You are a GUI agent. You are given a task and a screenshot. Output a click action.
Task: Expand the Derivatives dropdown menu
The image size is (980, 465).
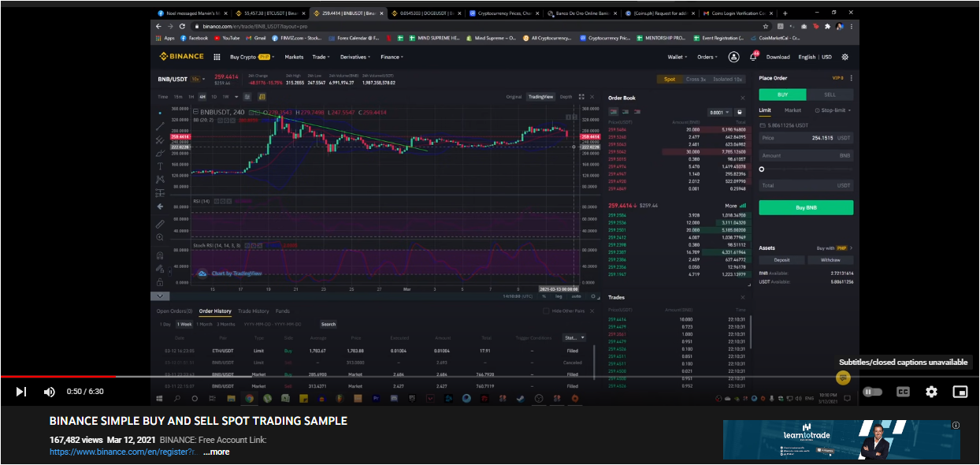coord(356,57)
